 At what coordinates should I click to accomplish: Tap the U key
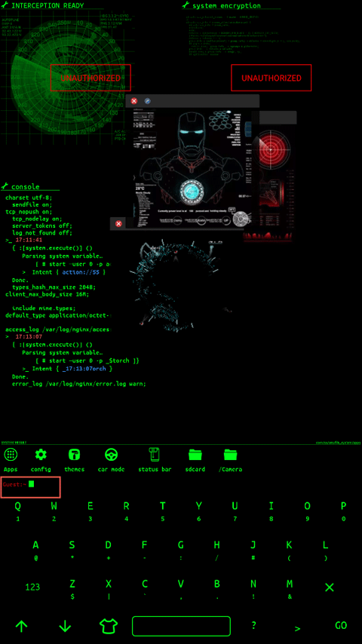point(235,506)
